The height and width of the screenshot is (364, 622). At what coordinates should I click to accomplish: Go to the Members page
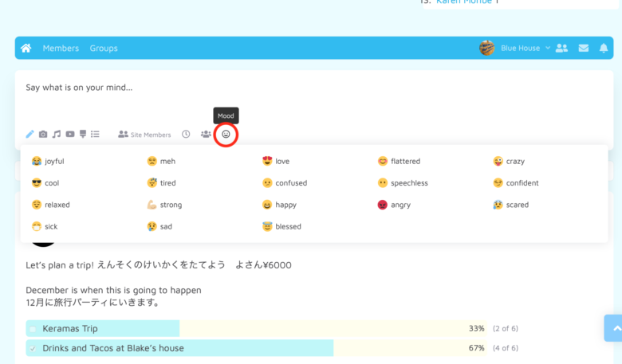coord(61,49)
